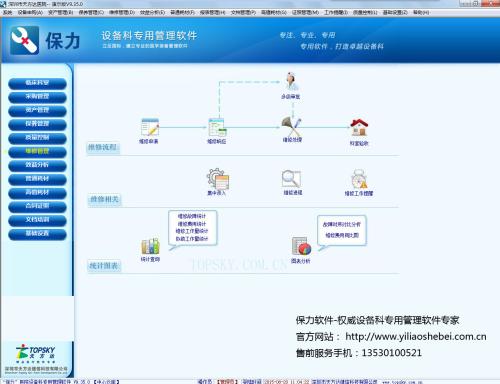The width and height of the screenshot is (500, 384).
Task: Open 协助工作量统计 link in statistics bubble
Action: [x=192, y=239]
